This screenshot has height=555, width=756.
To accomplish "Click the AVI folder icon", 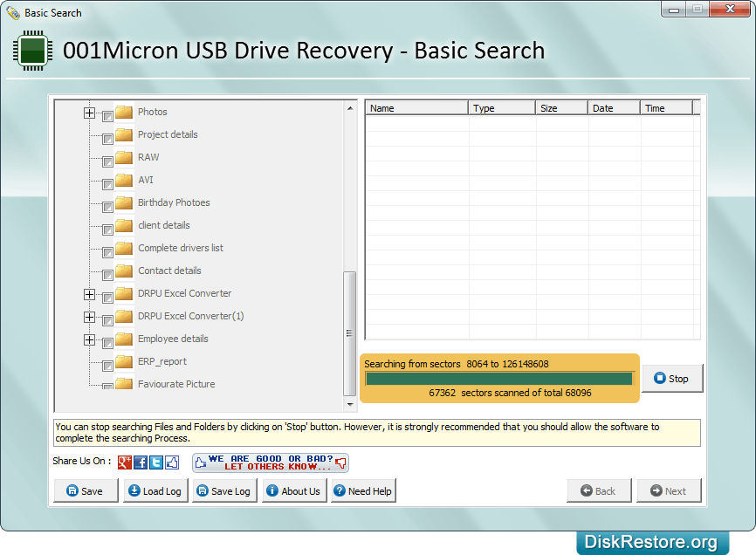I will [124, 180].
